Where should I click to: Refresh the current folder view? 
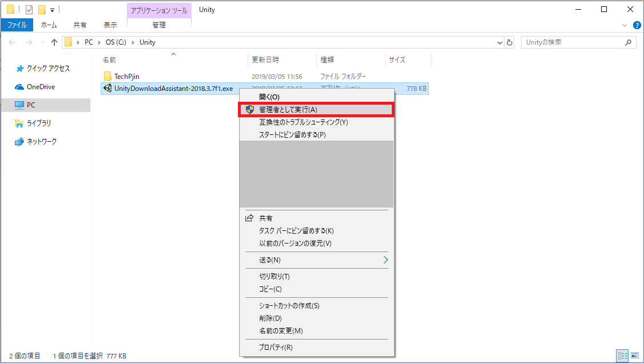(x=510, y=42)
